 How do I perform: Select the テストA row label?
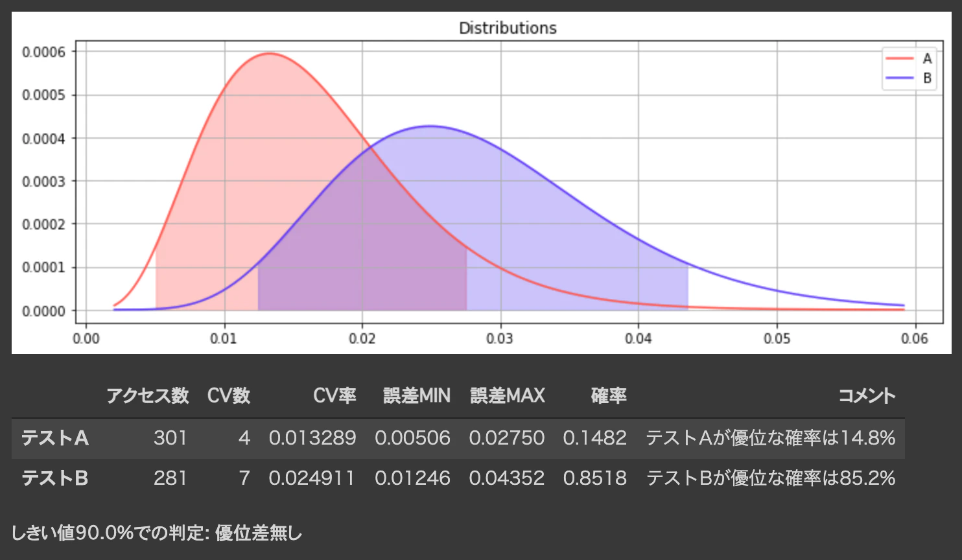(55, 438)
